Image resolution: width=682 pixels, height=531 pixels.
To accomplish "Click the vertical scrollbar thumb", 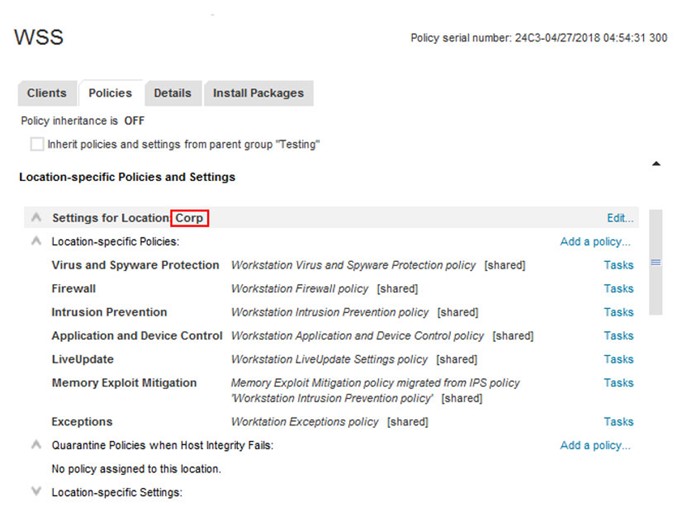I will click(x=656, y=262).
